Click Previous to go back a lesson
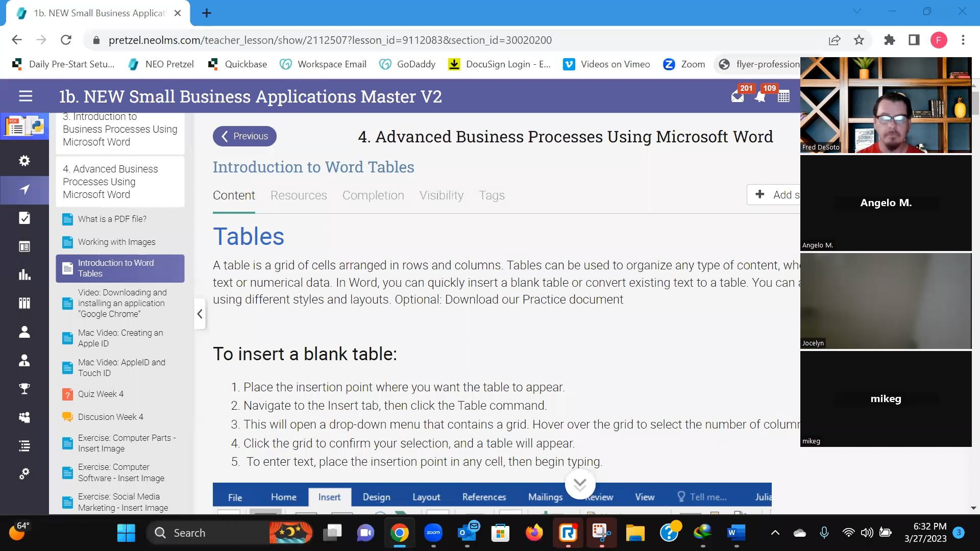 [244, 136]
